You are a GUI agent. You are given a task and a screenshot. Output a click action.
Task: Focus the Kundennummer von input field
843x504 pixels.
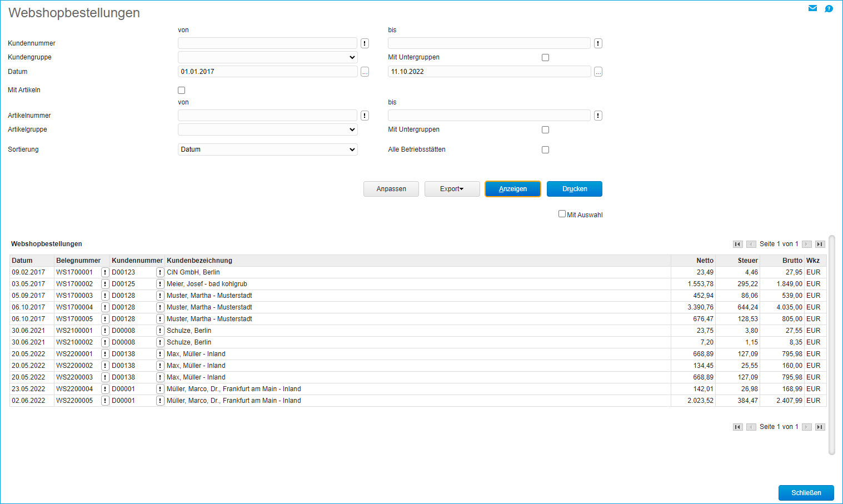tap(267, 43)
